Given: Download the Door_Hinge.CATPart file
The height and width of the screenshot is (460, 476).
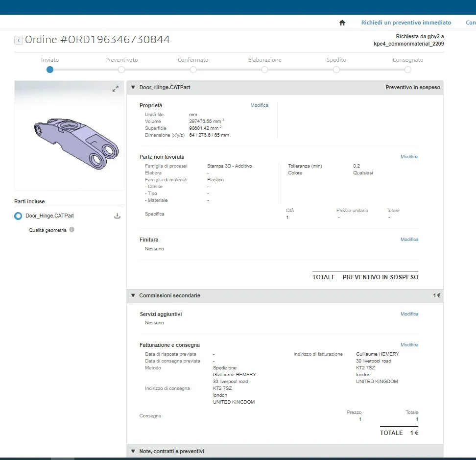Looking at the screenshot, I should pyautogui.click(x=117, y=216).
